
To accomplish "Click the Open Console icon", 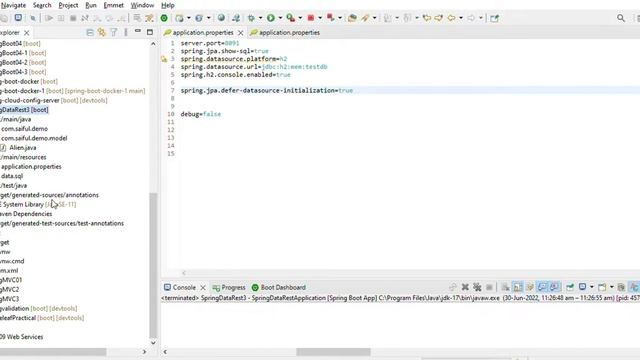I will [602, 287].
